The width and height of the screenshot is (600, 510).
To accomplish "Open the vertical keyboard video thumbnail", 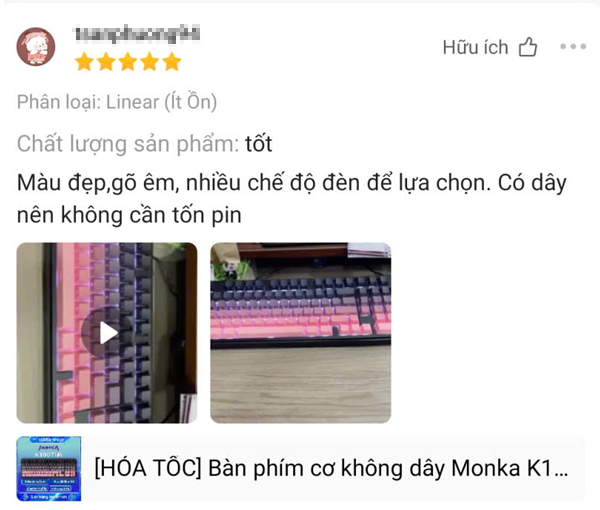I will pyautogui.click(x=107, y=333).
